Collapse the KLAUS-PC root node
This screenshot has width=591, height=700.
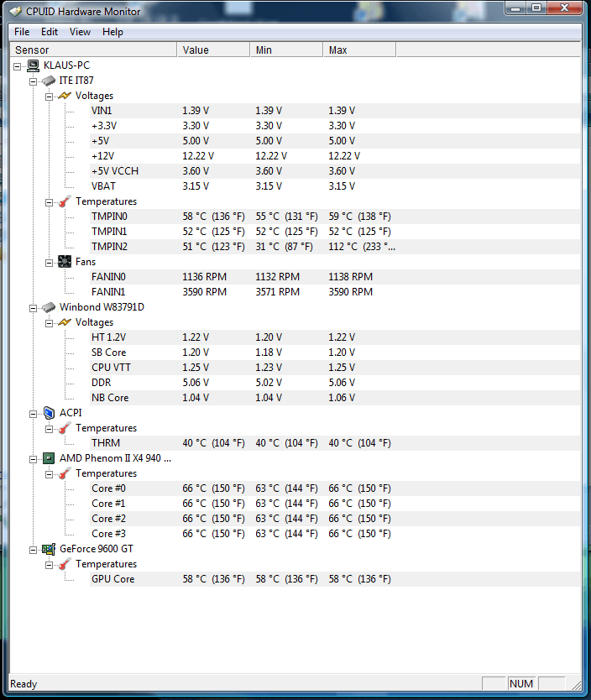[17, 66]
